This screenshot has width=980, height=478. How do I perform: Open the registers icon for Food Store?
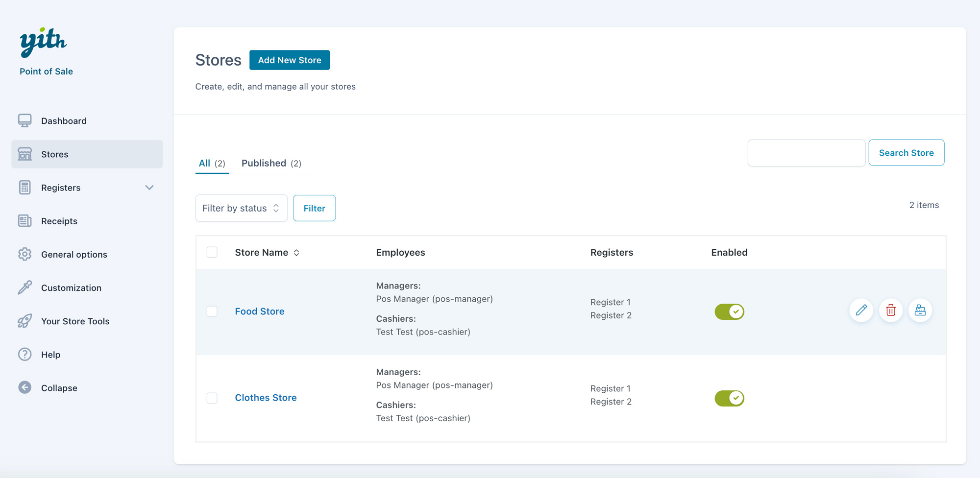pos(920,311)
